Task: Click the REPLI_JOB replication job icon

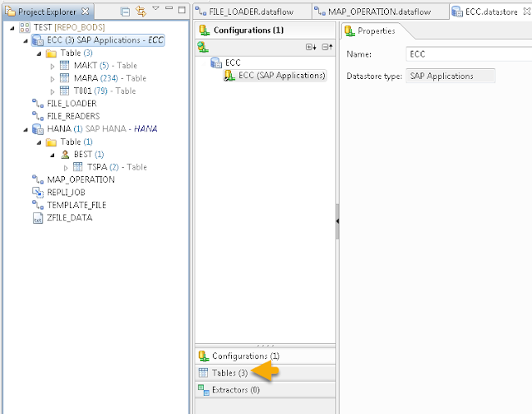Action: click(38, 192)
